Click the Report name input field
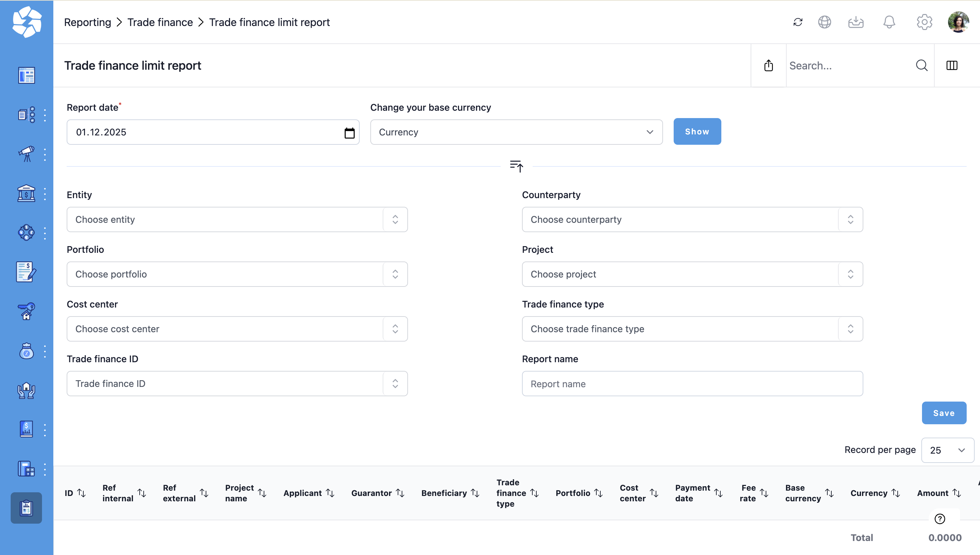Viewport: 980px width, 555px height. [x=692, y=384]
